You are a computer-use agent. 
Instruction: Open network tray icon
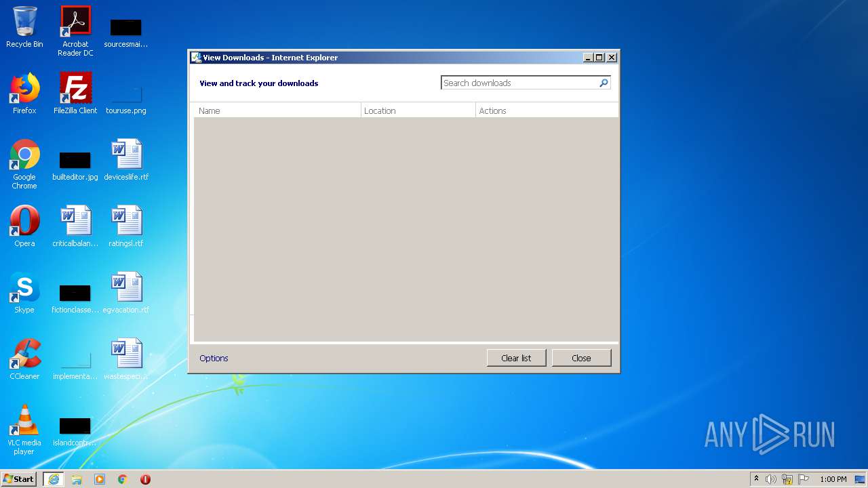(x=787, y=479)
